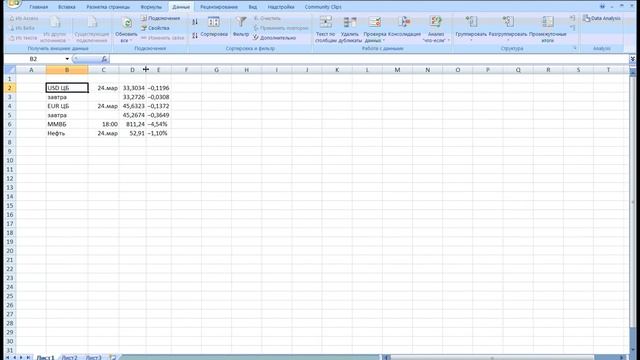This screenshot has width=640, height=360.
Task: Expand Разгруппировать dropdown arrow
Action: (x=508, y=40)
